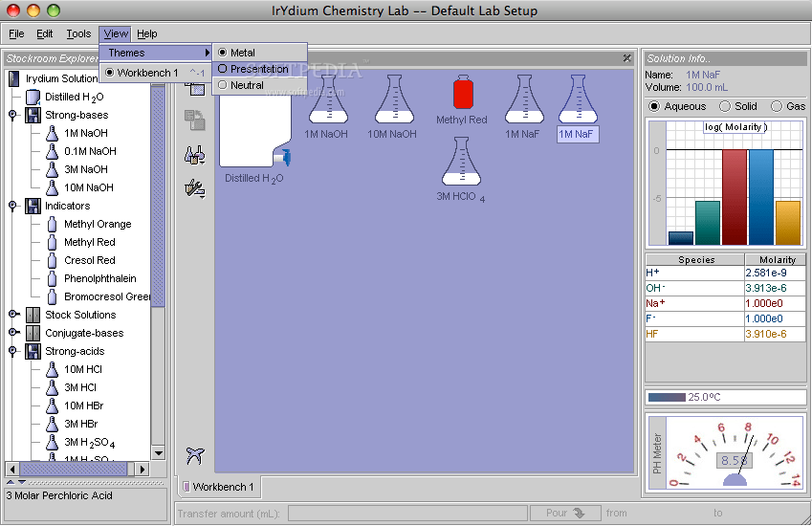Select the Gas species radio button
The image size is (812, 526).
(x=777, y=106)
